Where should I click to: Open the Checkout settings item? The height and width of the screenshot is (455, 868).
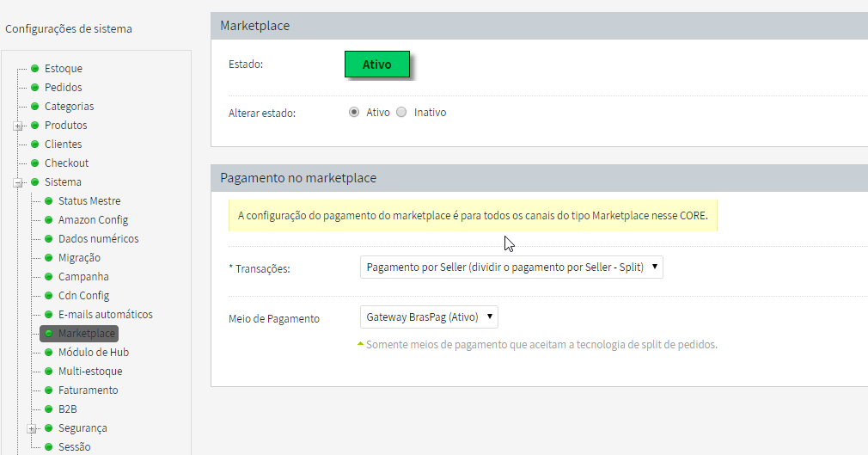point(66,163)
